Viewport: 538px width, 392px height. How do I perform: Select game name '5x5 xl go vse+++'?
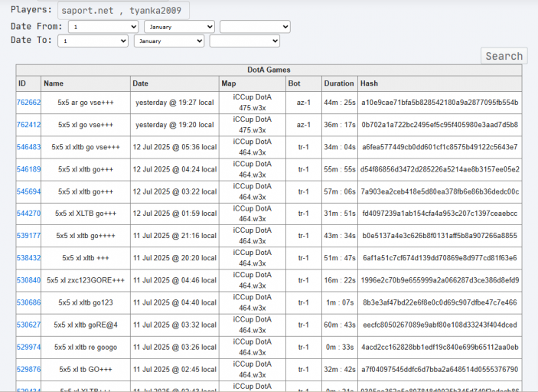tap(86, 125)
